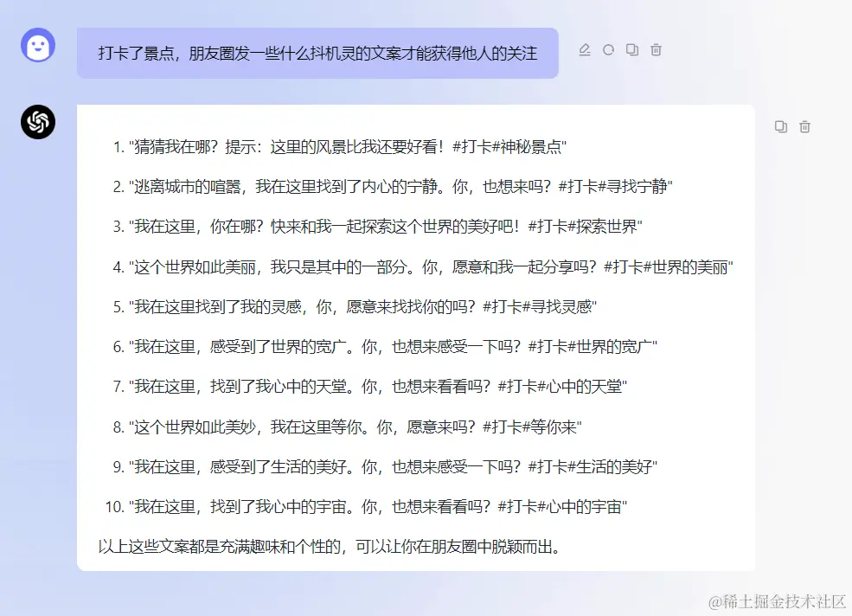852x616 pixels.
Task: Copy the user's question using its copy icon
Action: 631,50
